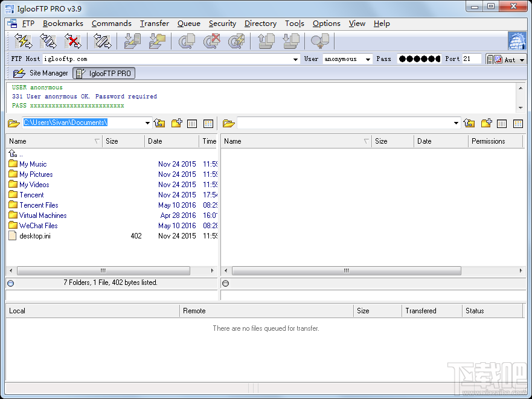This screenshot has width=532, height=399.
Task: Click the new folder icon on remote panel
Action: point(486,123)
